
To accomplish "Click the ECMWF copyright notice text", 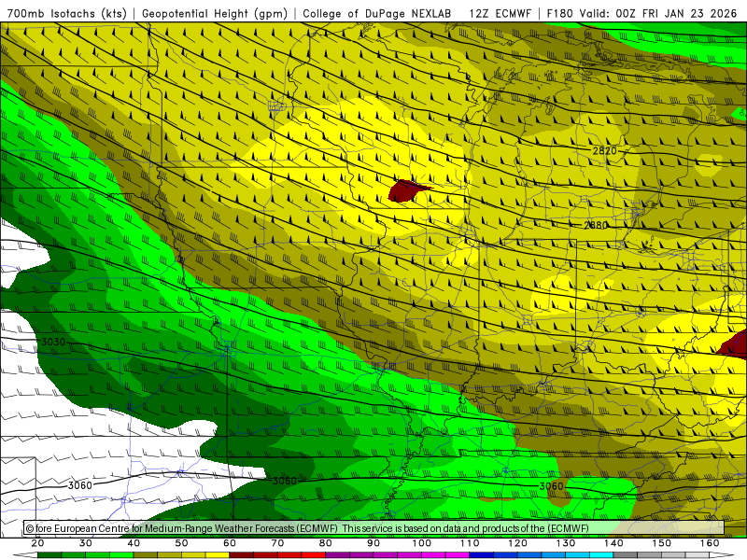I will coord(307,528).
